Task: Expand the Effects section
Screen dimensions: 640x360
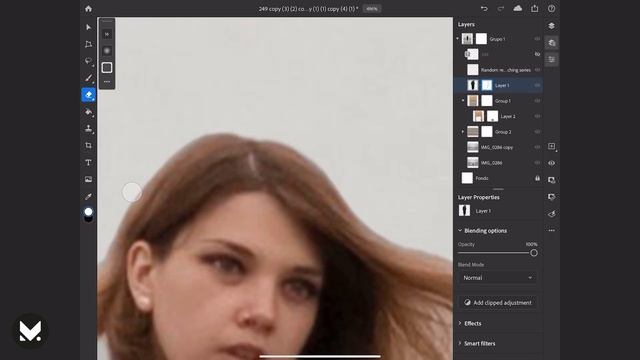Action: (x=460, y=323)
